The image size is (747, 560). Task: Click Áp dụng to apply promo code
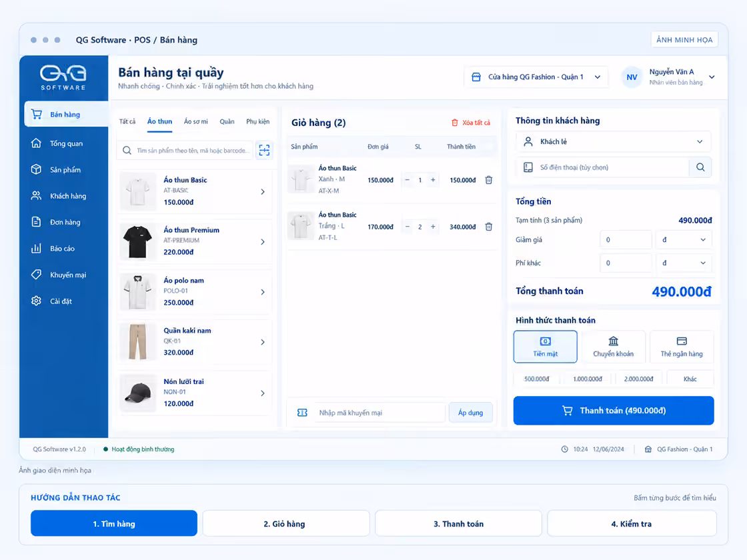pyautogui.click(x=471, y=413)
